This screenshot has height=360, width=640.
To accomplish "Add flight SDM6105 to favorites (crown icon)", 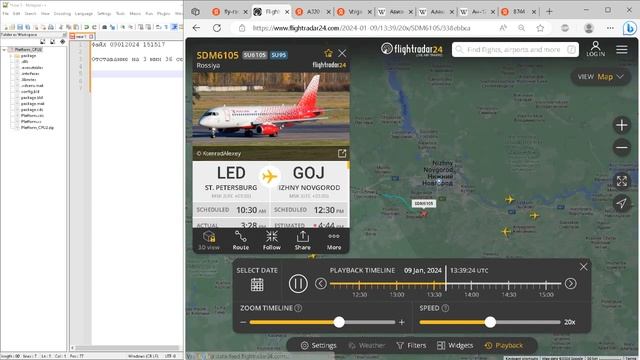I will pyautogui.click(x=328, y=53).
